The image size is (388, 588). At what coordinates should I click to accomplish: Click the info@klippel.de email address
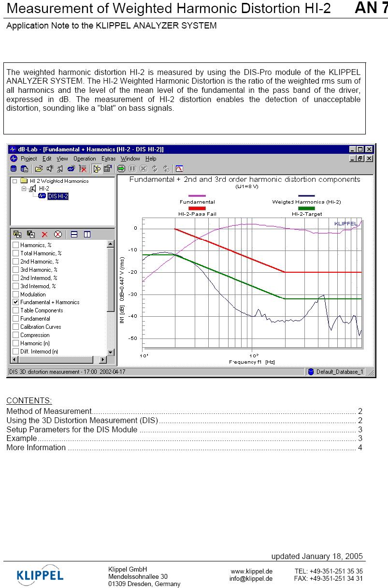251,578
